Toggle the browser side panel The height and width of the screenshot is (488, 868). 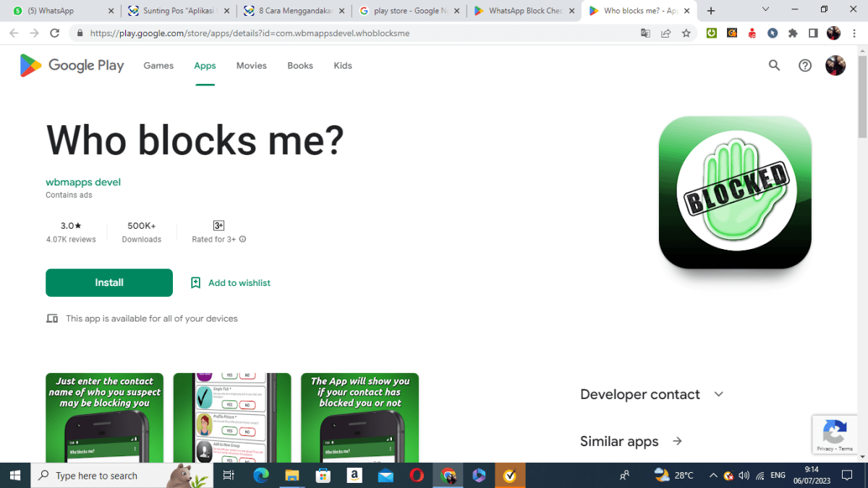click(x=813, y=33)
